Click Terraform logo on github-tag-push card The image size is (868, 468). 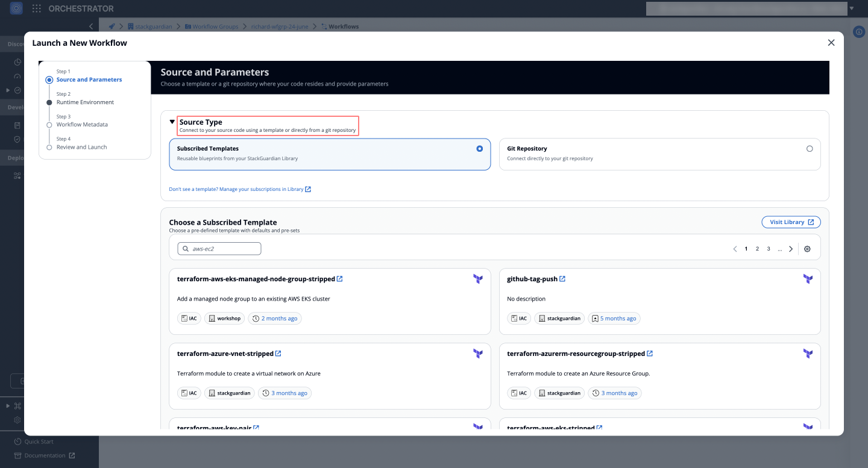[808, 279]
